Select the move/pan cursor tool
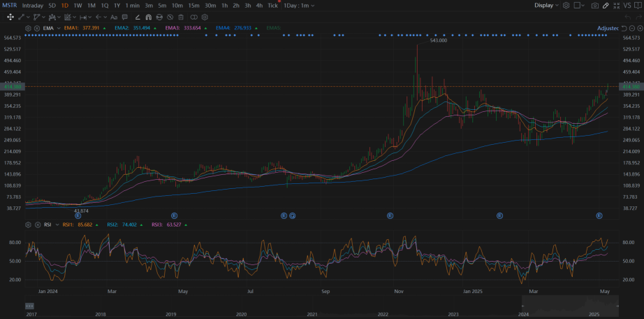This screenshot has width=644, height=319. (x=10, y=17)
